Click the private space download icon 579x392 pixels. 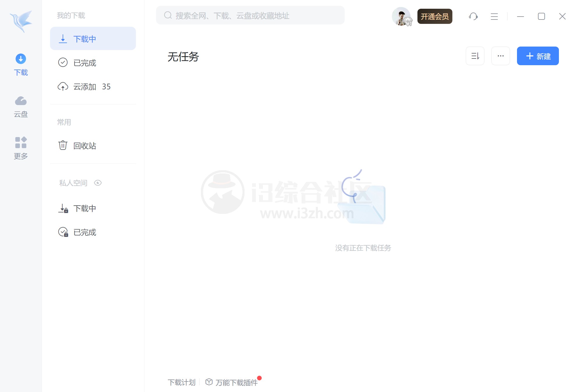pos(63,208)
